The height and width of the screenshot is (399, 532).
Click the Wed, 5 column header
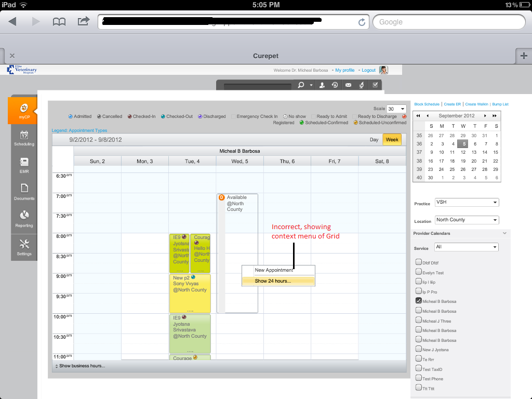point(240,161)
